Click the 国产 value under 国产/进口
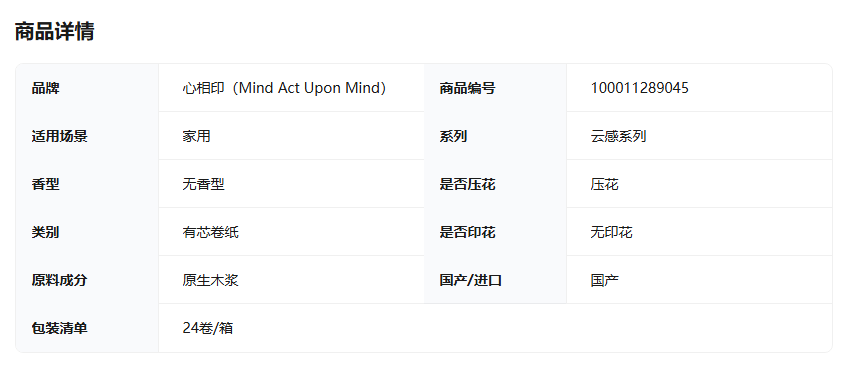The height and width of the screenshot is (369, 845). click(x=605, y=280)
